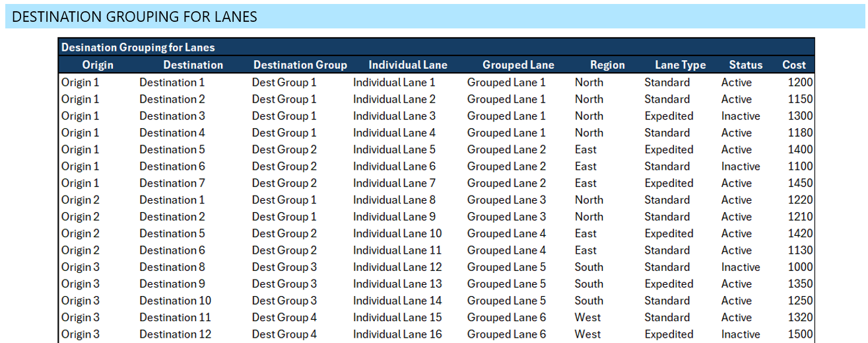This screenshot has width=868, height=343.
Task: Click cost value 1250
Action: pyautogui.click(x=800, y=301)
